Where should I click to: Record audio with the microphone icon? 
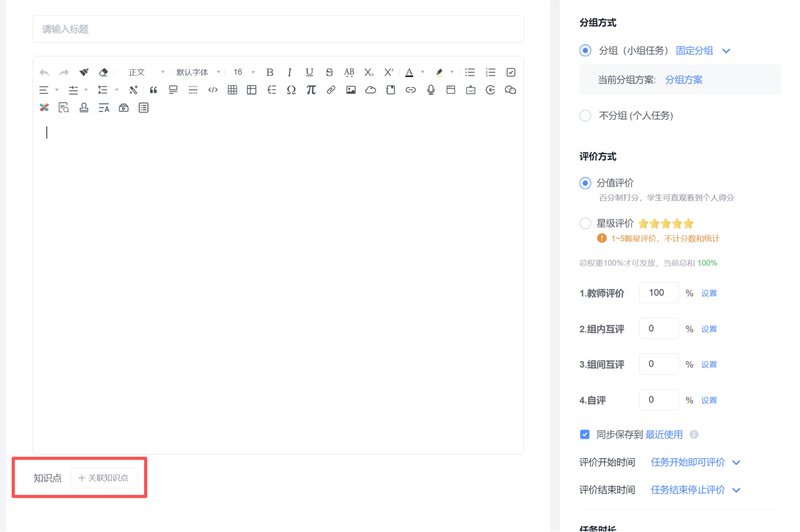(x=431, y=90)
